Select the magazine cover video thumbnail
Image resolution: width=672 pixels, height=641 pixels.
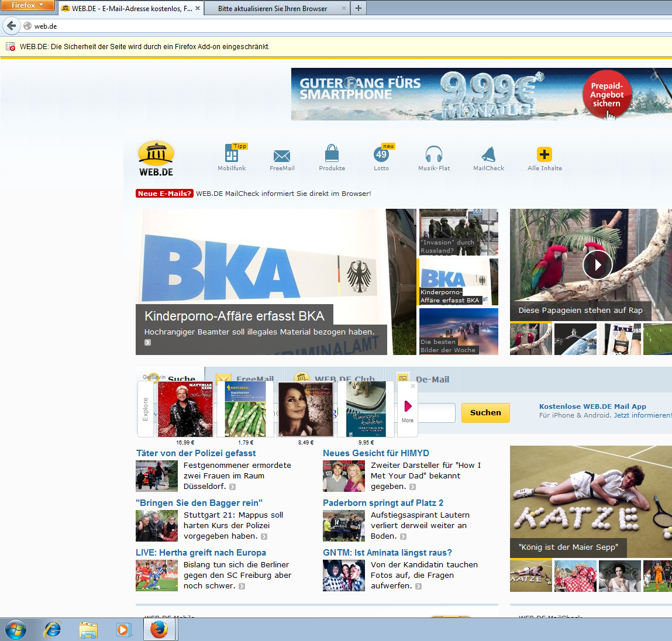(x=620, y=339)
